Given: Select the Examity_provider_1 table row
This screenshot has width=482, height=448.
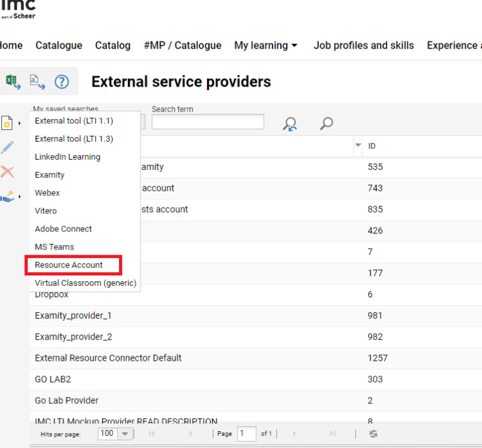Looking at the screenshot, I should point(73,315).
